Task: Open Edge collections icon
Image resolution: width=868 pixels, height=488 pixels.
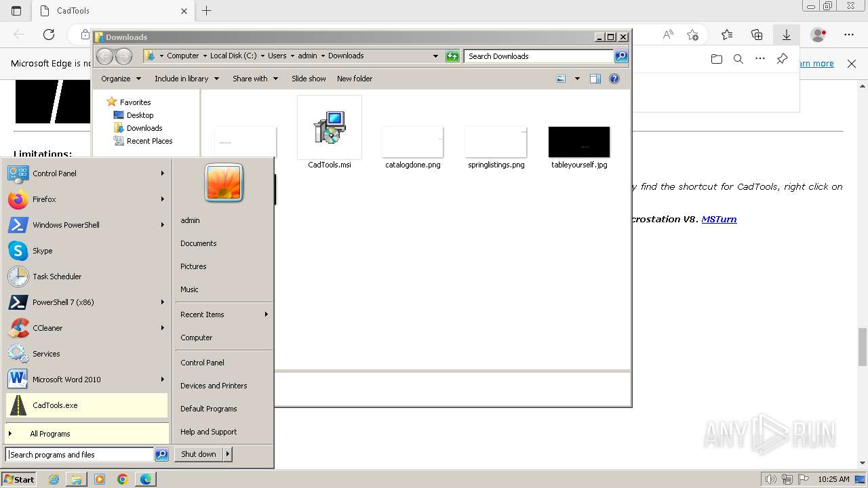Action: coord(757,35)
